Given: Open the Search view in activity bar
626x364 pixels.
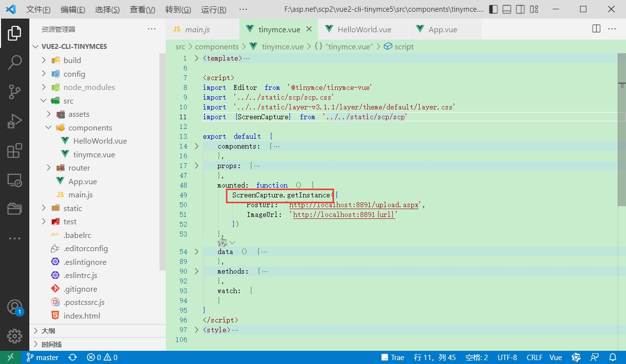Looking at the screenshot, I should 15,62.
